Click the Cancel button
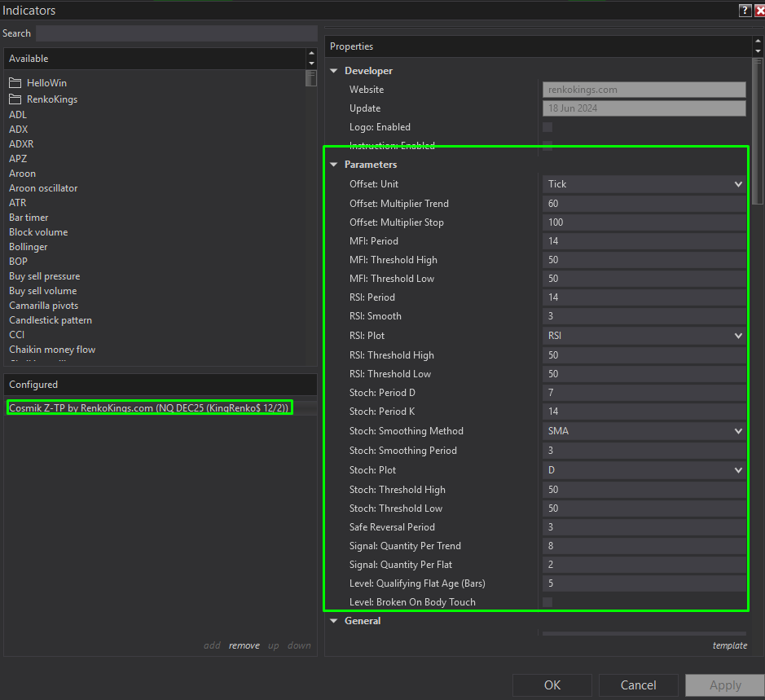The image size is (765, 700). (639, 685)
